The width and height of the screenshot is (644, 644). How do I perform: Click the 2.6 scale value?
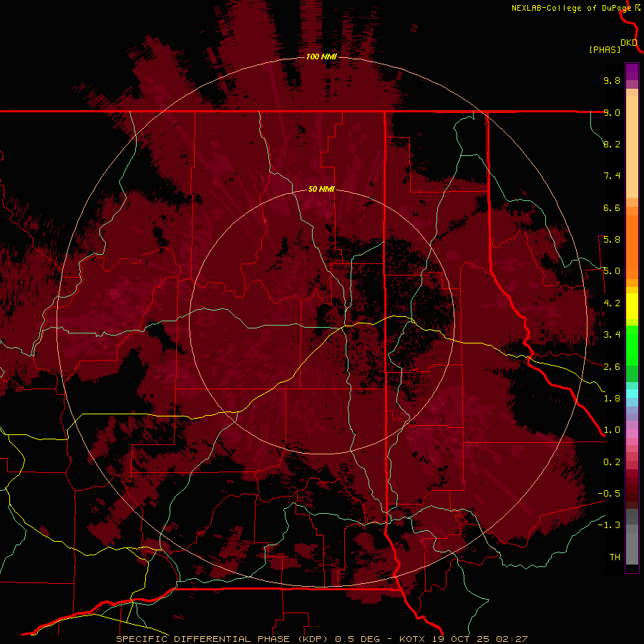[612, 367]
